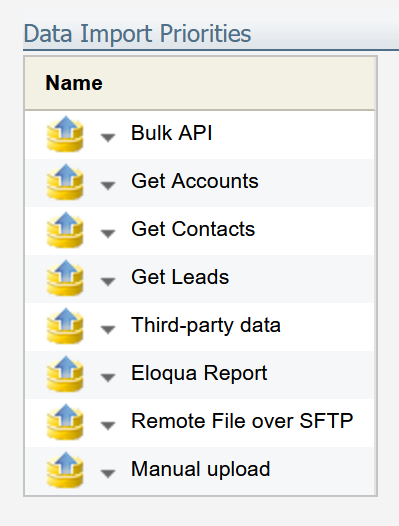Select the Manual upload row text

pos(200,469)
